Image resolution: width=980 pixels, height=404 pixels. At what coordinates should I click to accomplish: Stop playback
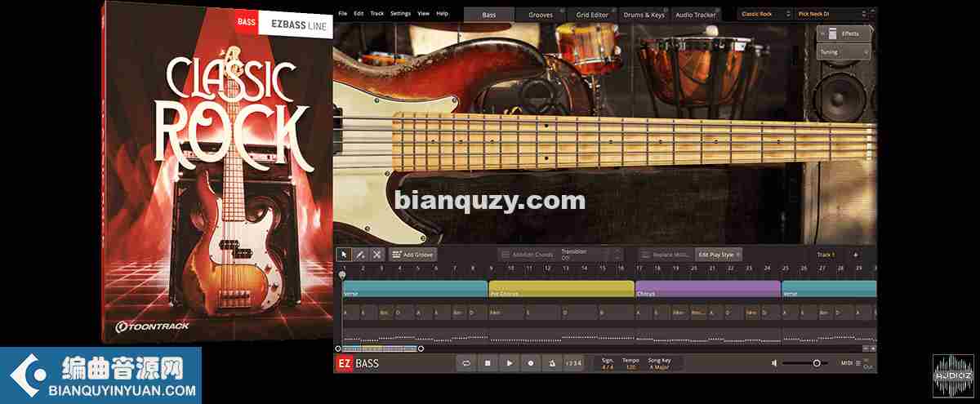488,363
